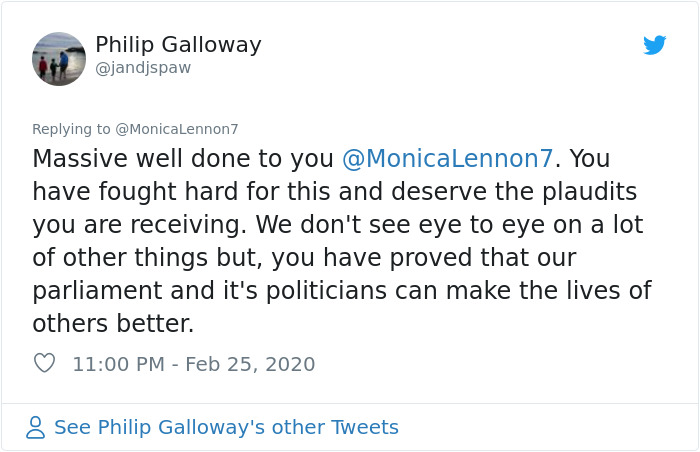Click the person silhouette icon at bottom
The width and height of the screenshot is (700, 452).
point(36,428)
